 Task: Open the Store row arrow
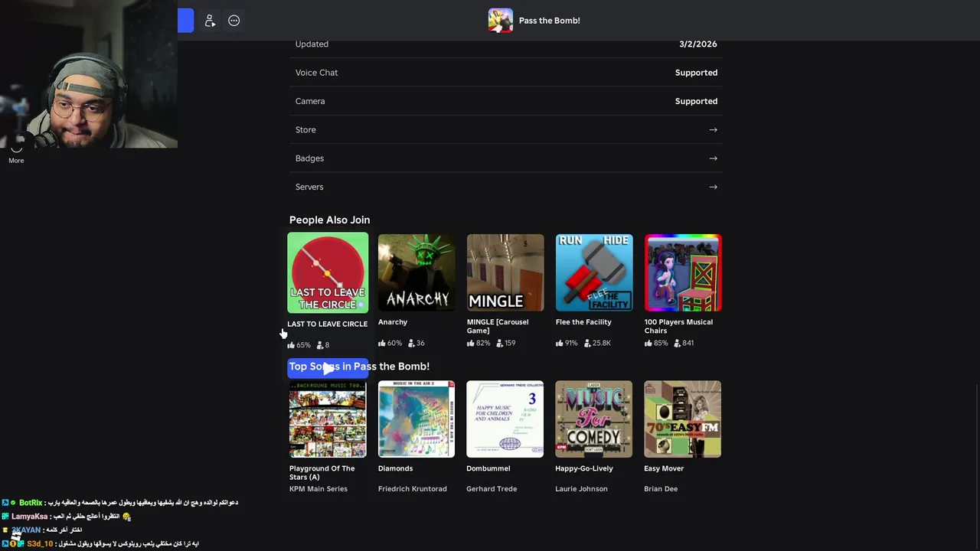[713, 130]
